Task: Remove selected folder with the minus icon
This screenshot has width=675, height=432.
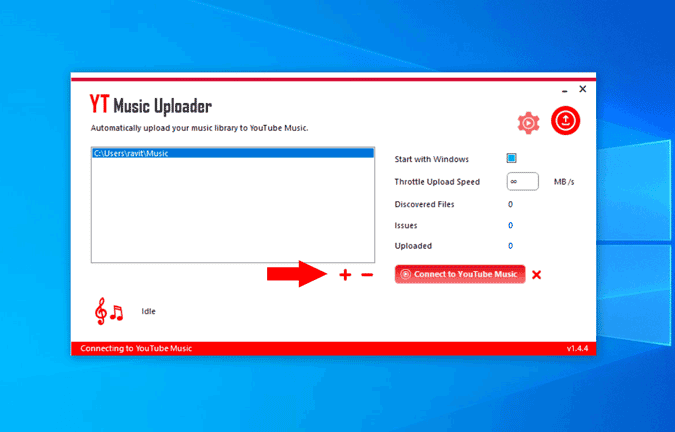Action: tap(367, 275)
